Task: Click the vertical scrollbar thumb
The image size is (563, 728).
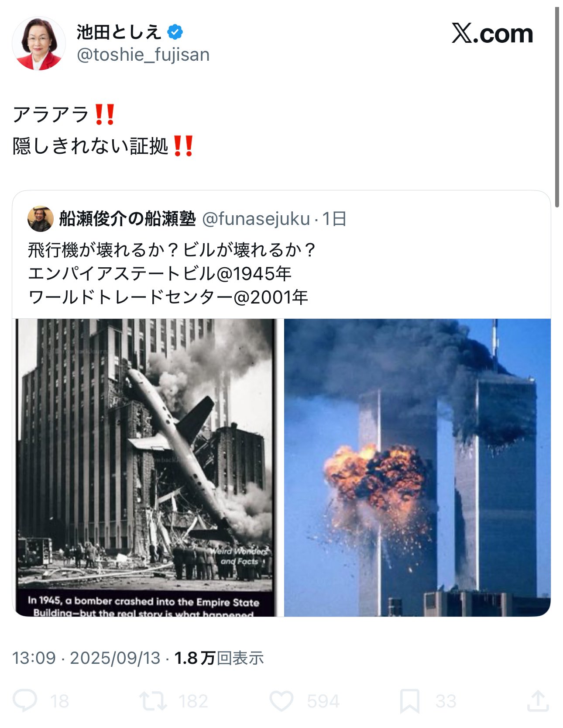Action: 557,104
